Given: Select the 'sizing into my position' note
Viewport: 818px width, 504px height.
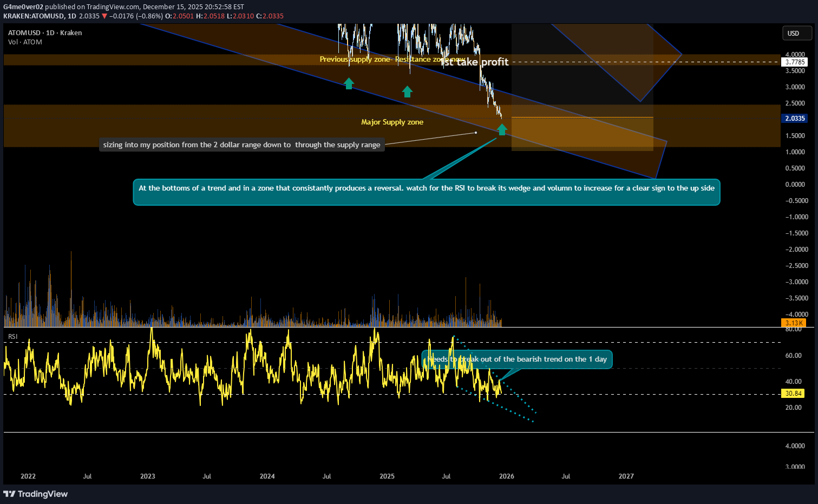Looking at the screenshot, I should (241, 145).
